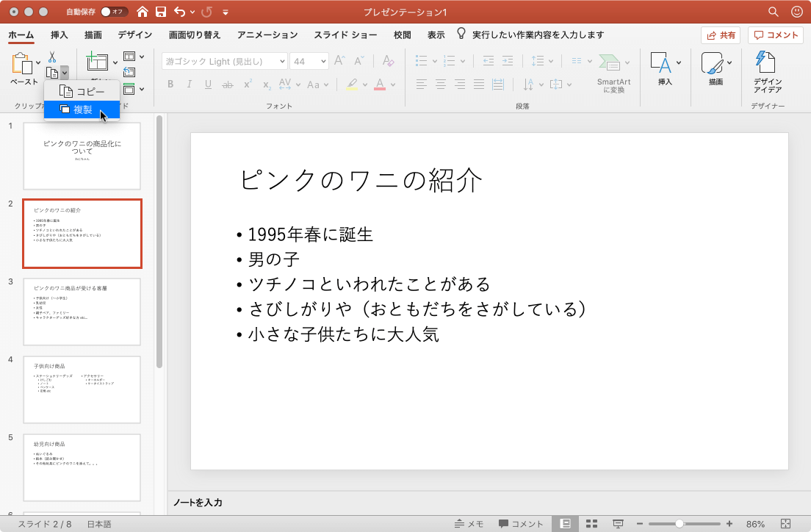
Task: Click the Save icon in title bar
Action: click(x=160, y=12)
